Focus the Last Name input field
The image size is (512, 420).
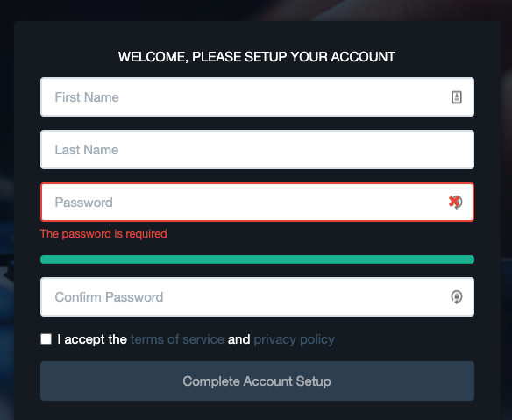tap(257, 150)
